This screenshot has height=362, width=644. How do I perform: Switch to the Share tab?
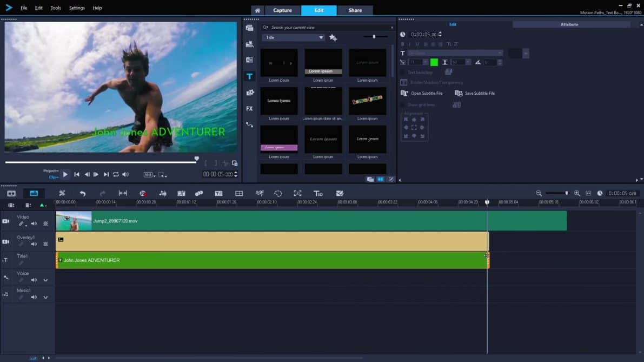(x=355, y=10)
